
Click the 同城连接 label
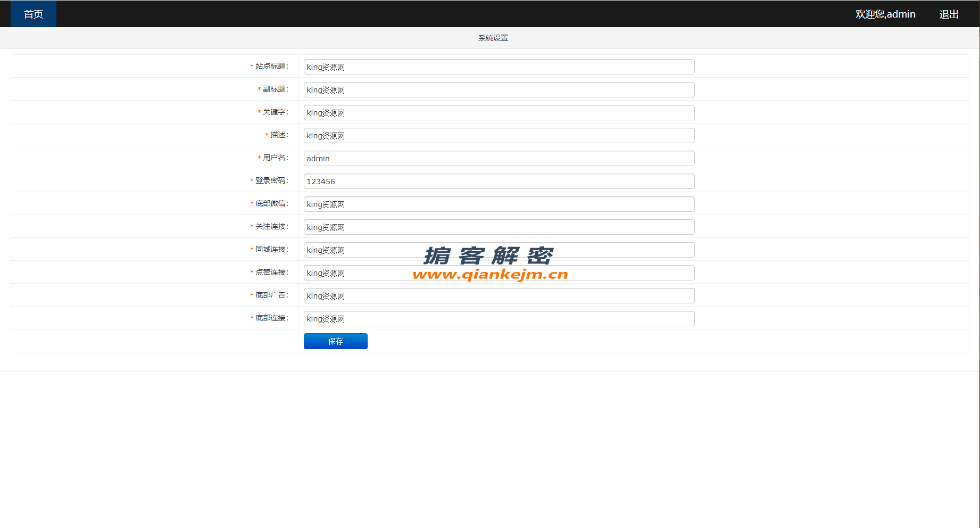[x=271, y=249]
